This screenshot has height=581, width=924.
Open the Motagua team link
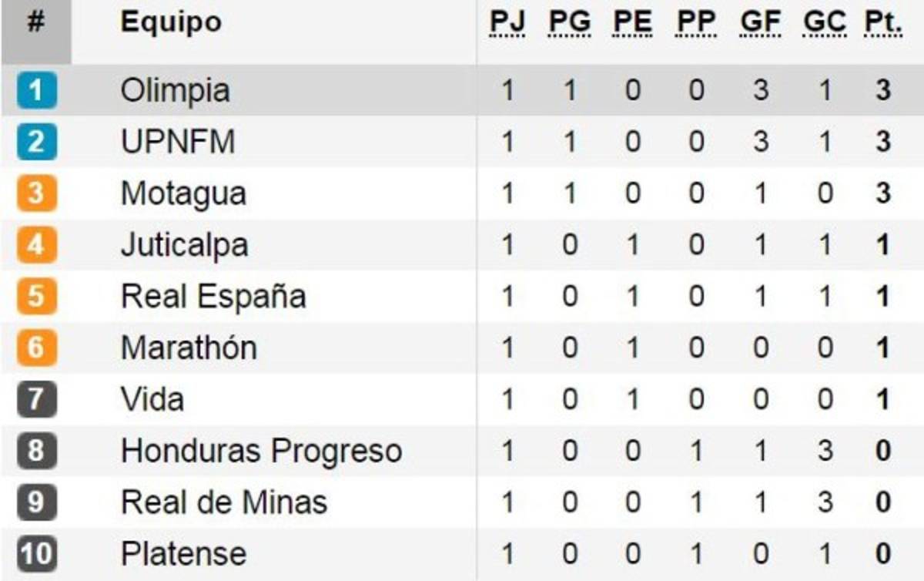[183, 194]
